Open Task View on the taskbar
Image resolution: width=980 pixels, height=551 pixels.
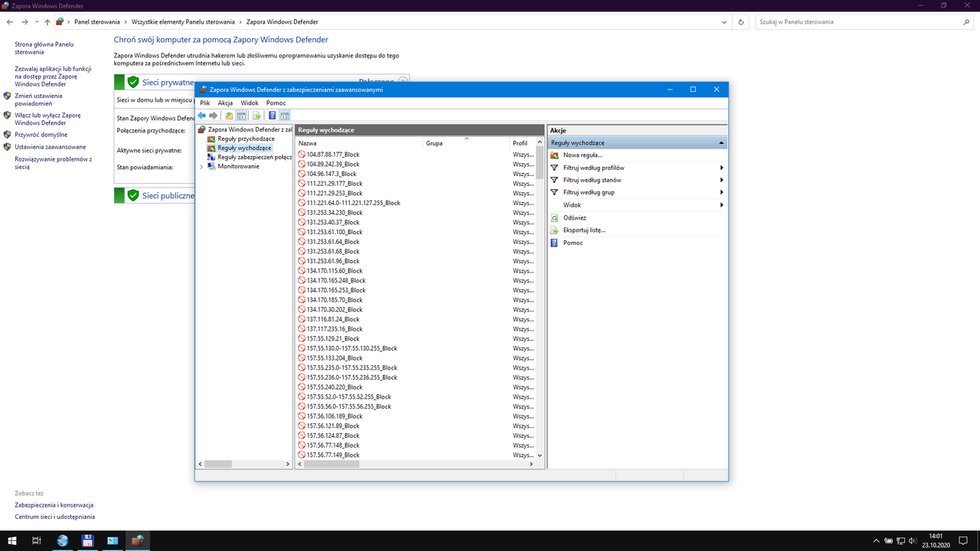pos(36,540)
